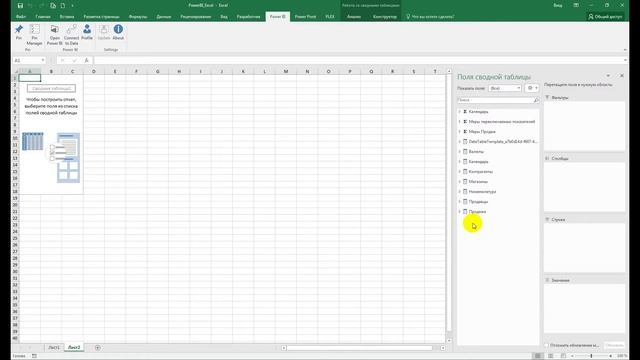
Task: Open the Анализ ribbon tab
Action: pyautogui.click(x=353, y=17)
